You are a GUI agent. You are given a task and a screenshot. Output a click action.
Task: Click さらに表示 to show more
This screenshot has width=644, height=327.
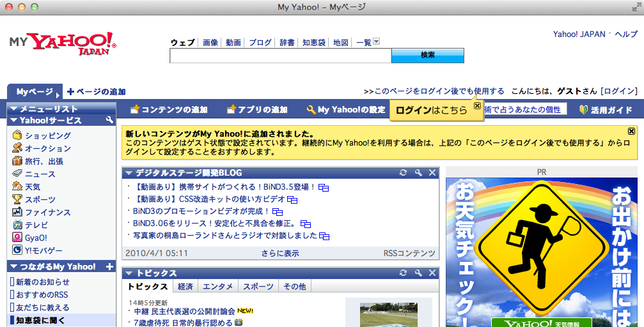tap(280, 253)
